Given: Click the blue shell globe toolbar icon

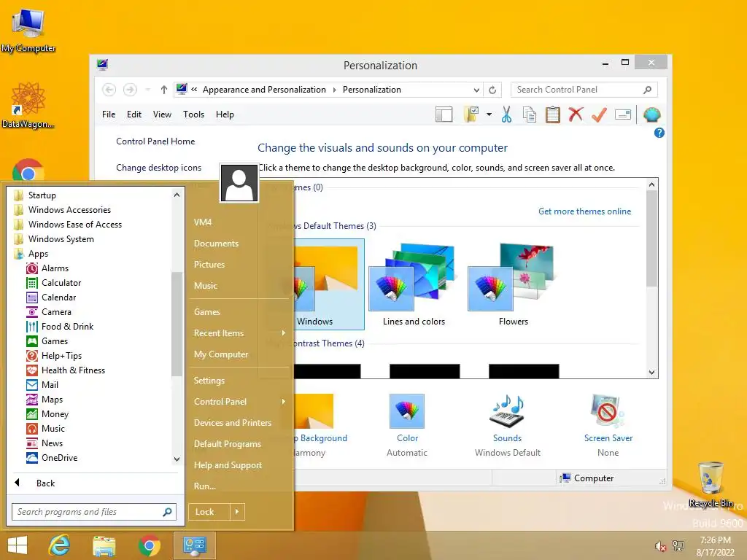Looking at the screenshot, I should (x=651, y=114).
